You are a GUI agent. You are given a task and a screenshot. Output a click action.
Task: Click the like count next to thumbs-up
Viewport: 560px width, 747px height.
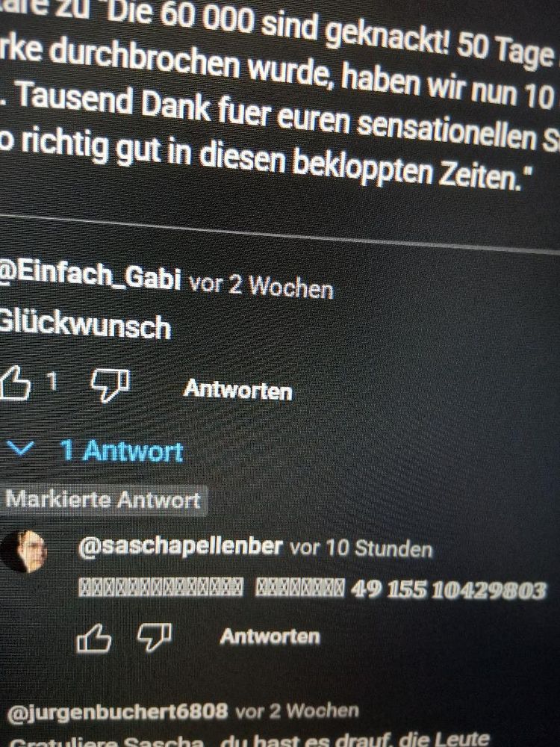click(52, 381)
